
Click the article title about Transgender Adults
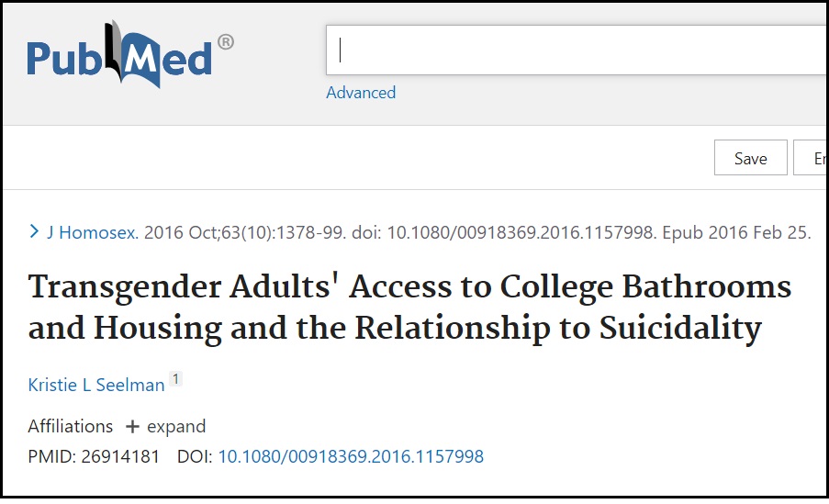(x=409, y=308)
